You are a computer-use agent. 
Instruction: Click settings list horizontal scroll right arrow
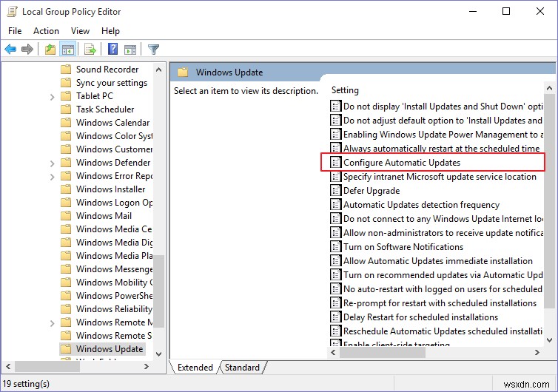(x=537, y=353)
